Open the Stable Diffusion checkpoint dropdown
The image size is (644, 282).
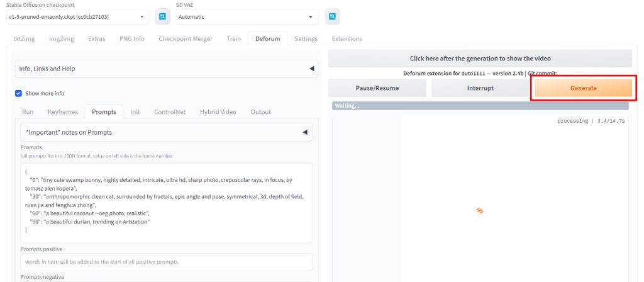pos(78,17)
